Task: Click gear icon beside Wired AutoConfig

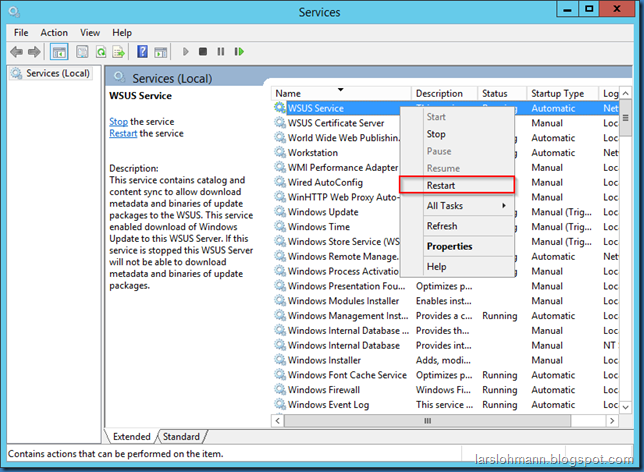Action: coord(280,182)
